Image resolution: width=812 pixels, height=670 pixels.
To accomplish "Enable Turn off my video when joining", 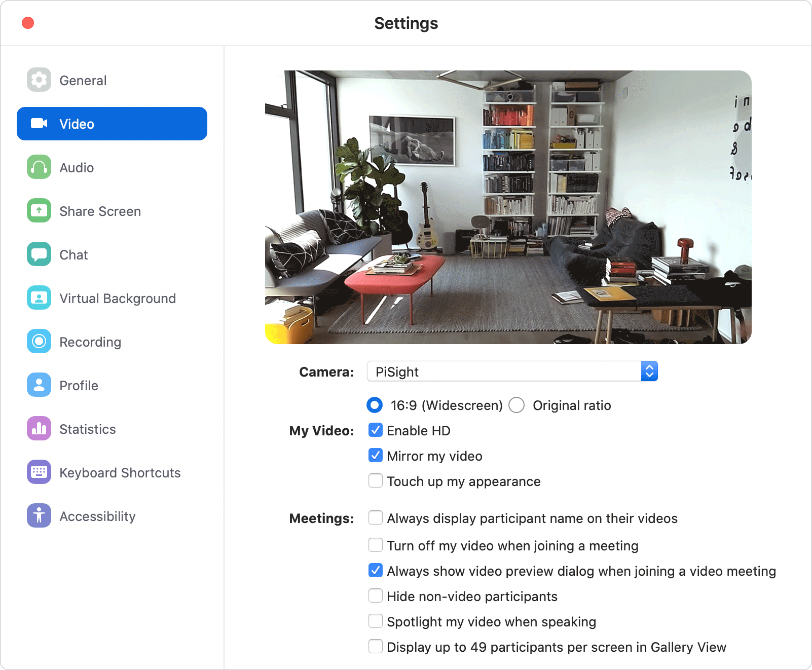I will point(376,545).
